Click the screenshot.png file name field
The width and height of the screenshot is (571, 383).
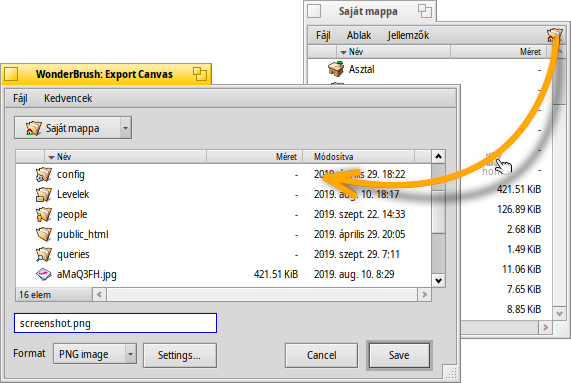pos(115,323)
